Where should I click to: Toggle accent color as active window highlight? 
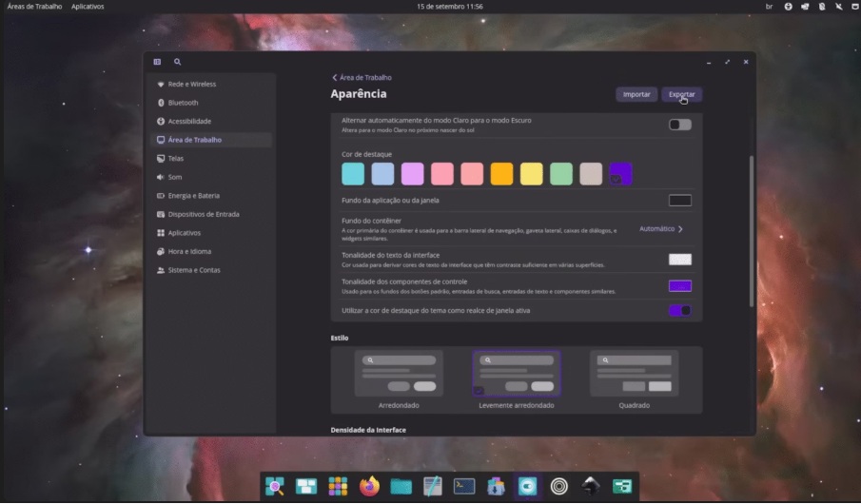coord(679,310)
